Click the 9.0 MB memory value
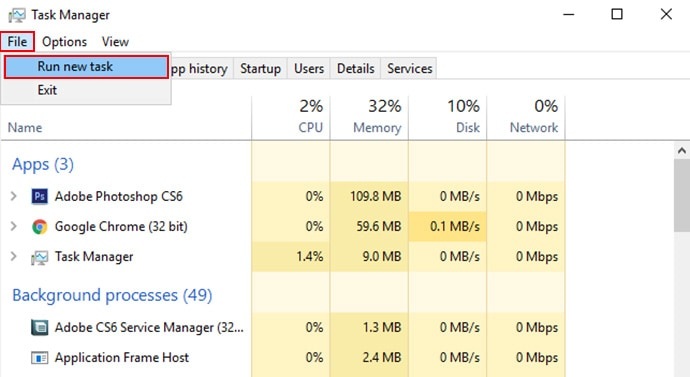 (x=382, y=256)
